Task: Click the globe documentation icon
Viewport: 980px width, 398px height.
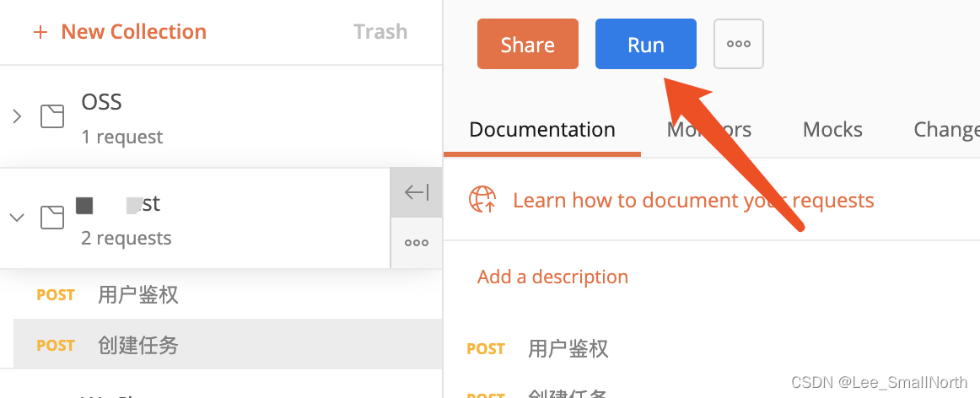Action: tap(482, 200)
